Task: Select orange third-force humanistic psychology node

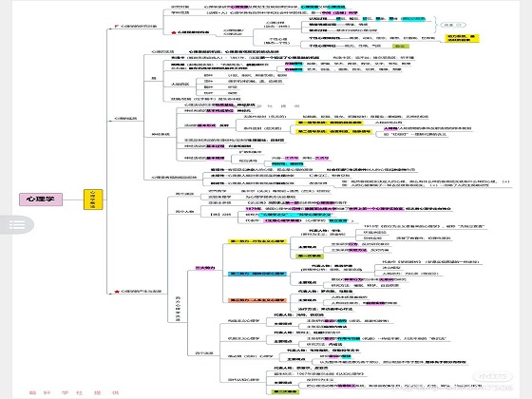Action: pos(257,300)
